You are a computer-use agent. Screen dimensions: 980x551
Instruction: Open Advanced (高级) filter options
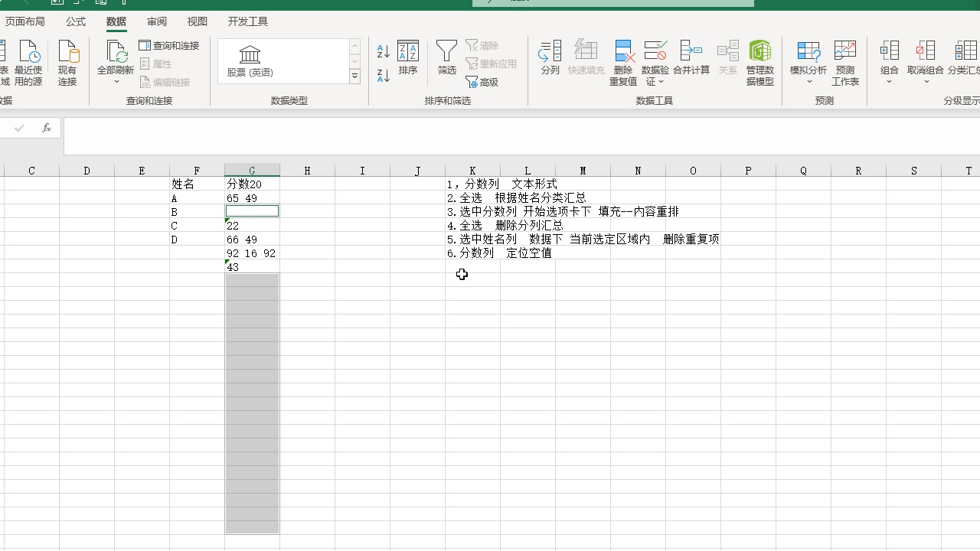coord(482,83)
